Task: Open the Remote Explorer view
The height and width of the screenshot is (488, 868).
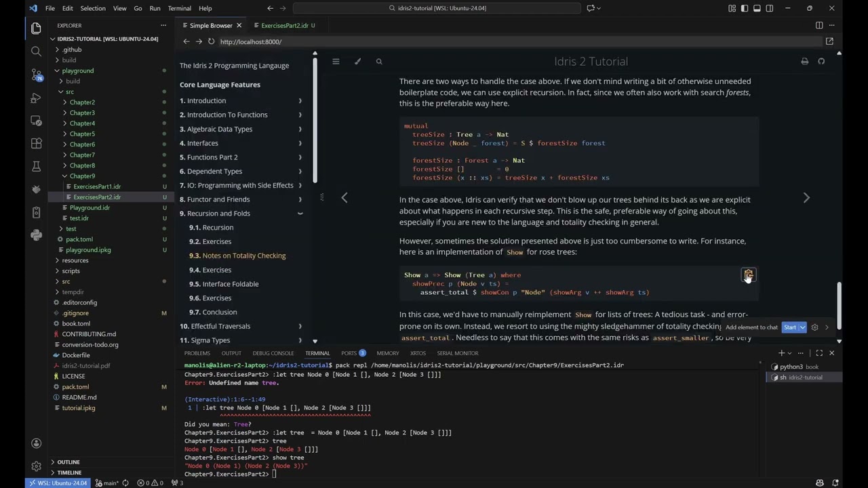Action: point(36,121)
